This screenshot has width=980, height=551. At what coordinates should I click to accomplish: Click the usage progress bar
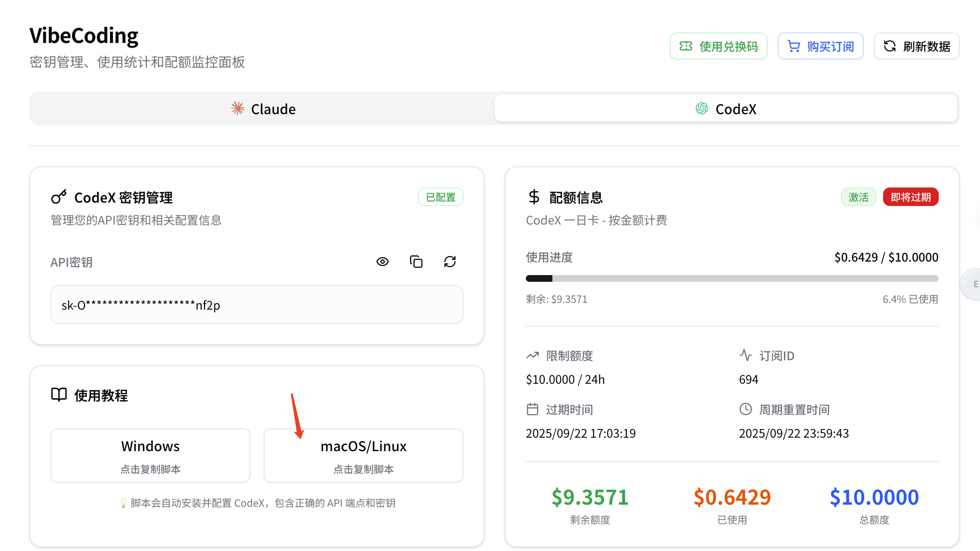click(x=732, y=278)
